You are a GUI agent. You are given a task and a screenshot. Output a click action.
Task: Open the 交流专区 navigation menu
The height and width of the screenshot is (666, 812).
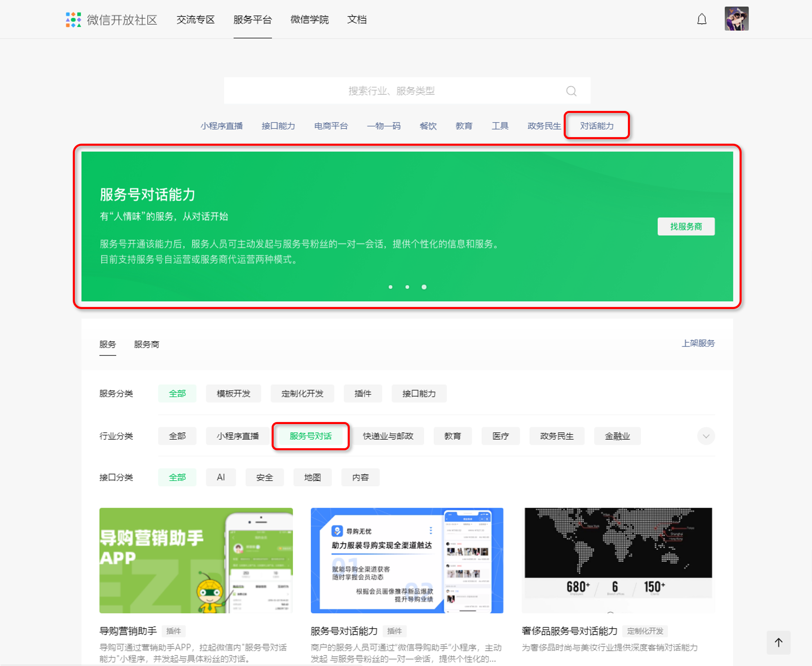(x=195, y=20)
